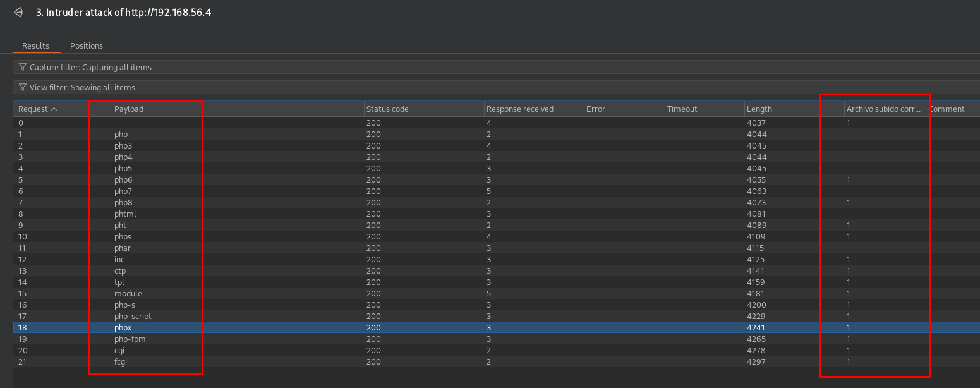Switch to the Positions tab
Viewport: 980px width, 388px height.
coord(87,45)
